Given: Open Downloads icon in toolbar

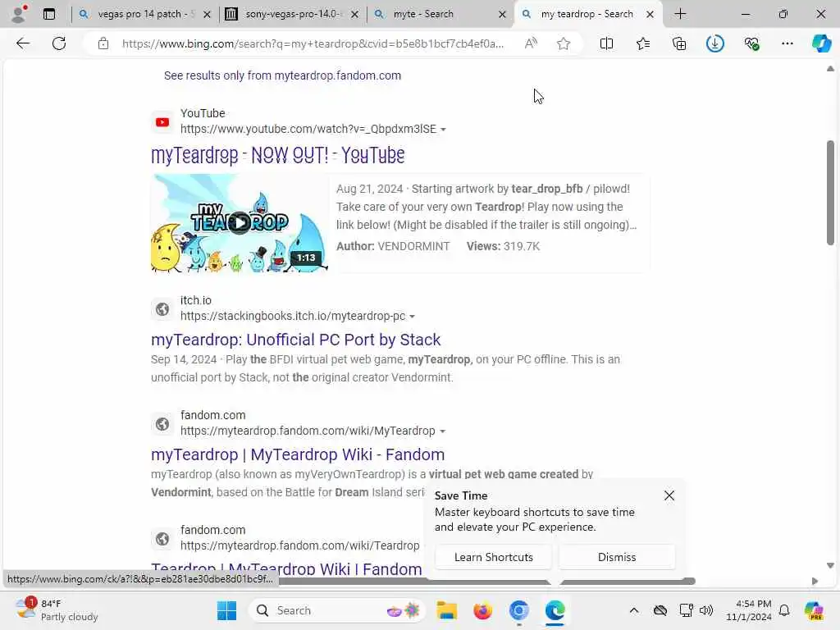Looking at the screenshot, I should (715, 43).
